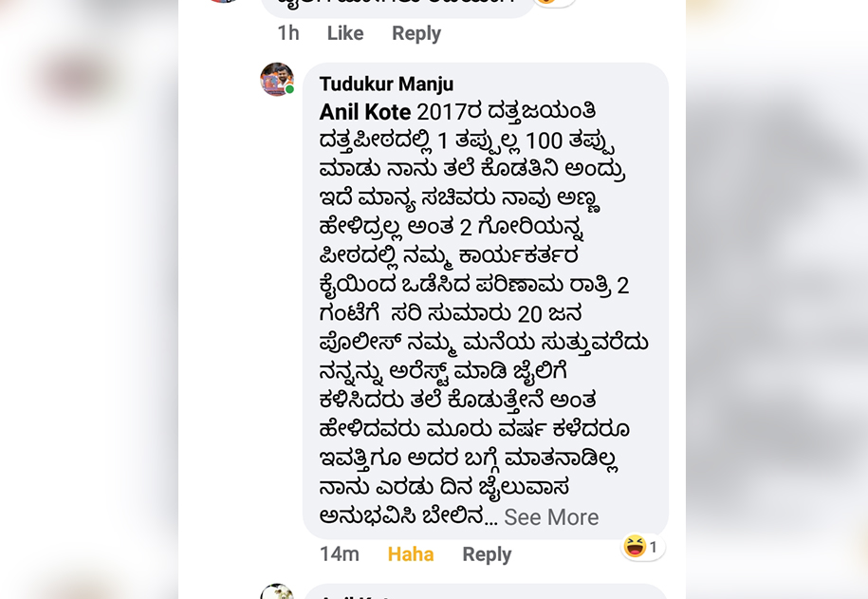868x599 pixels.
Task: Click the 1h comment timestamp
Action: (x=287, y=33)
